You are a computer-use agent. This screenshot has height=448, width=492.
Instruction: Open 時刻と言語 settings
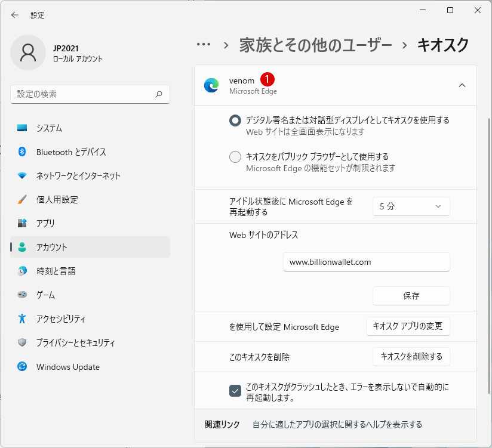(90, 271)
